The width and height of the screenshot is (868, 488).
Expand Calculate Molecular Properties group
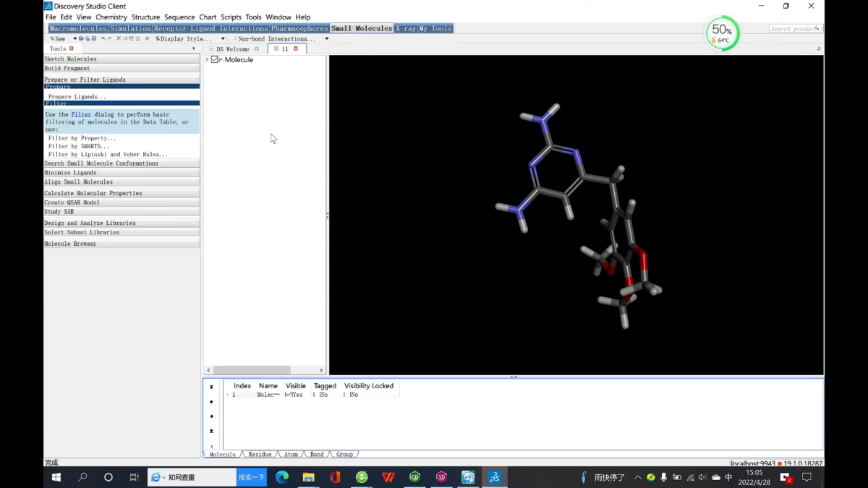(122, 193)
